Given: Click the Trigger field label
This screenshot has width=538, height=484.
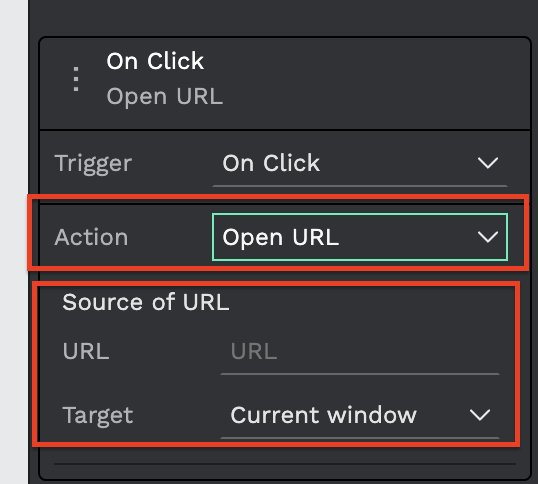Looking at the screenshot, I should [93, 163].
